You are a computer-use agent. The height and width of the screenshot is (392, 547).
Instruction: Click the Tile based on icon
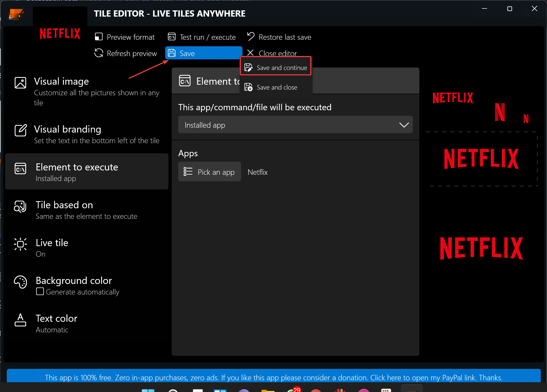tap(20, 207)
